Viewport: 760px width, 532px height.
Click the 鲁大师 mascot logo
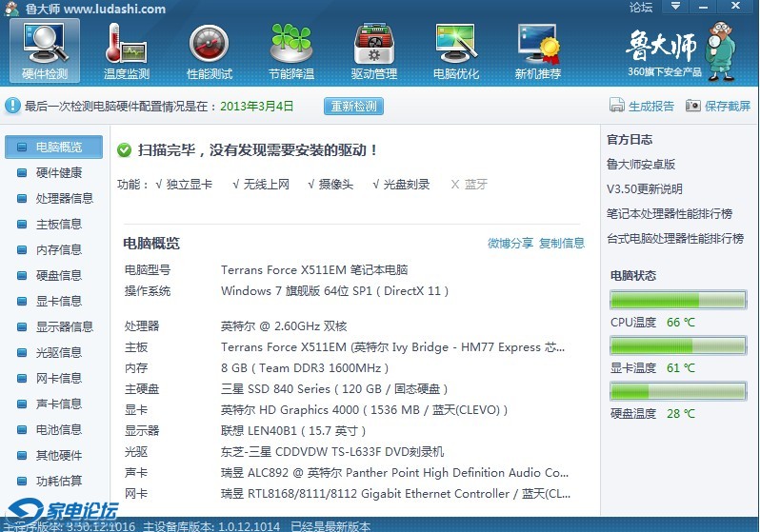point(720,50)
